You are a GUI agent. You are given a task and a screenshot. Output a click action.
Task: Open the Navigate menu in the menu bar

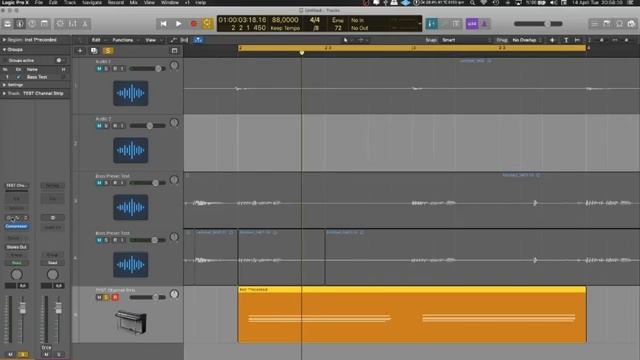[92, 2]
